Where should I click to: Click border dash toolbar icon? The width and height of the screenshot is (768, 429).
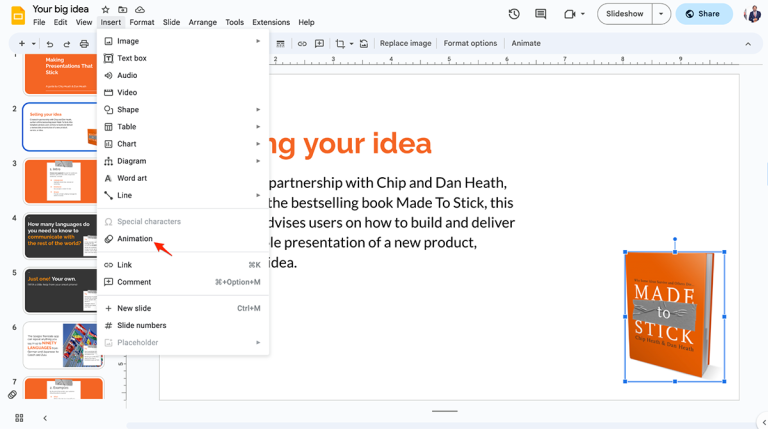tap(280, 44)
